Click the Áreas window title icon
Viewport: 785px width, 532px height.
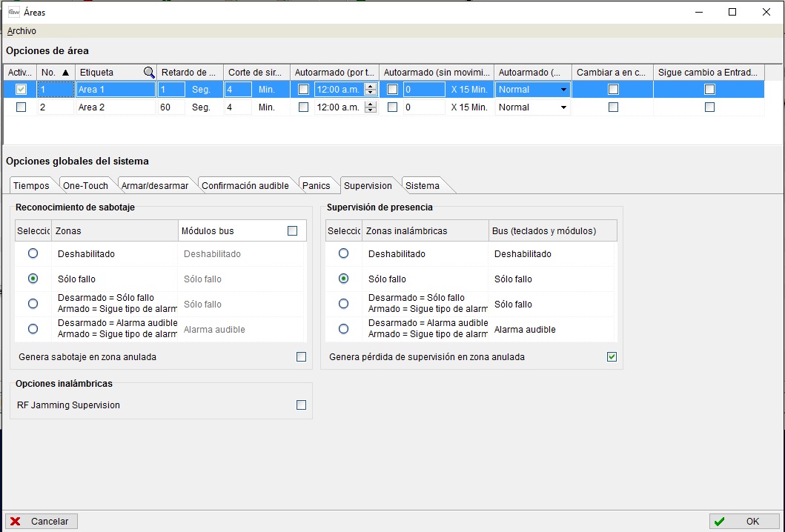[x=13, y=12]
